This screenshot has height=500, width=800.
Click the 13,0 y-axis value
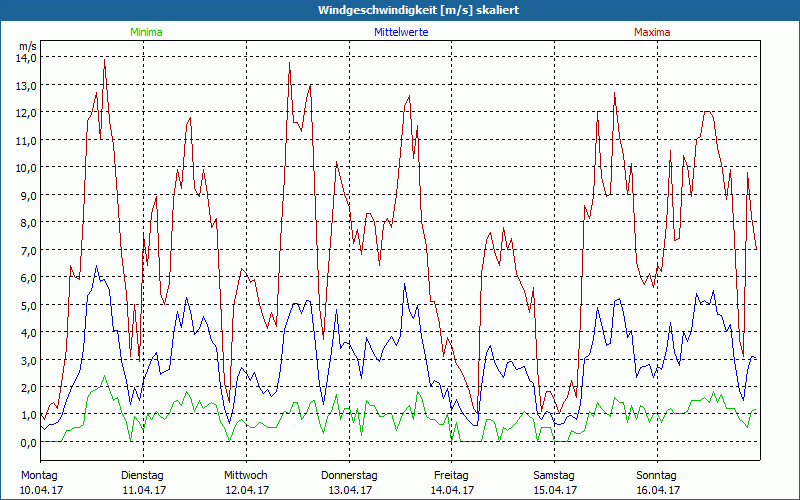pyautogui.click(x=28, y=86)
